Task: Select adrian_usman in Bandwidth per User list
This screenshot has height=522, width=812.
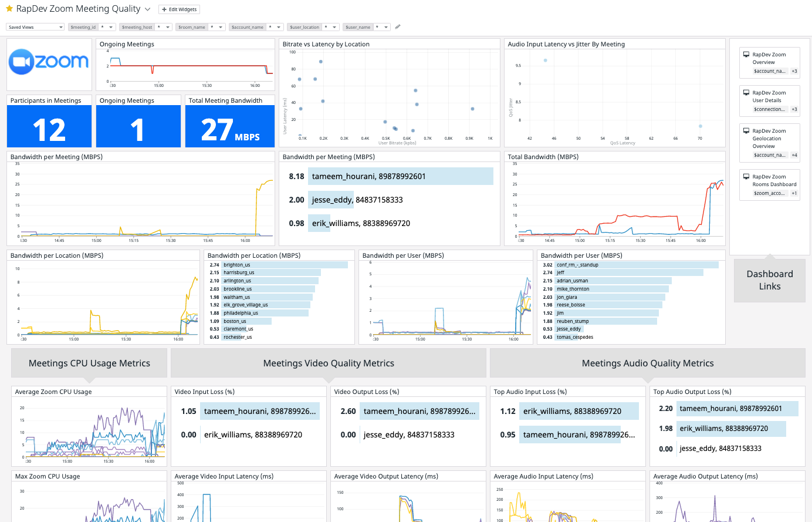Action: point(631,281)
